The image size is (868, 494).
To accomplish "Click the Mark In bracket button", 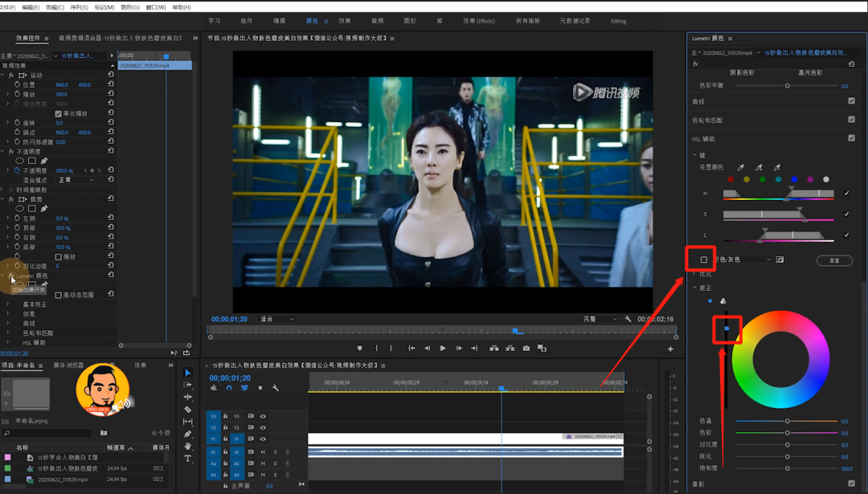I will tap(376, 349).
